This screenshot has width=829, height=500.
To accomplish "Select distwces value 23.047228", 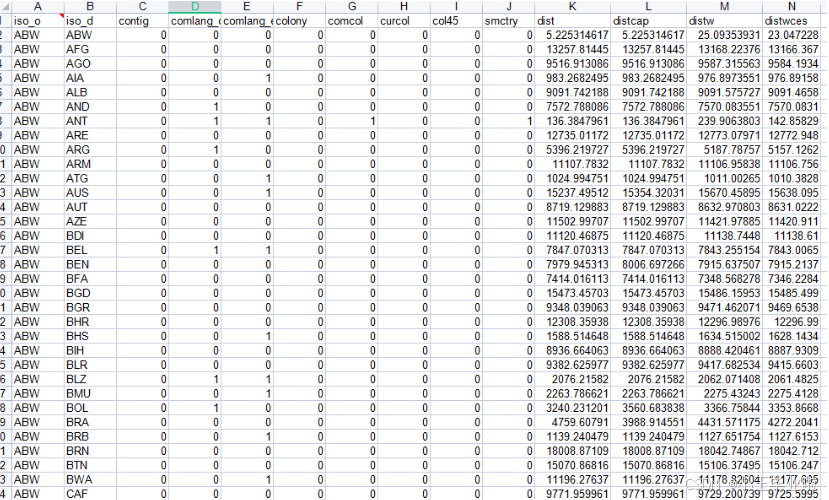I will click(791, 35).
